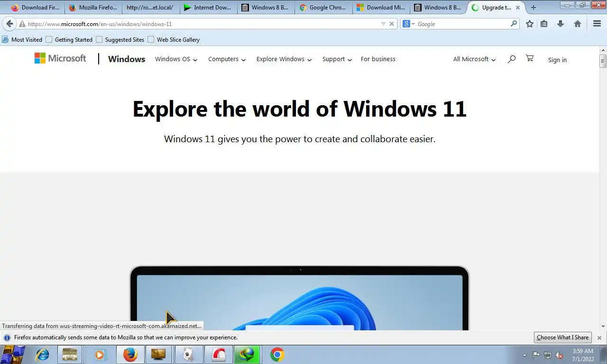Launch Google Chrome from taskbar
Viewport: 607px width, 364px height.
click(277, 355)
